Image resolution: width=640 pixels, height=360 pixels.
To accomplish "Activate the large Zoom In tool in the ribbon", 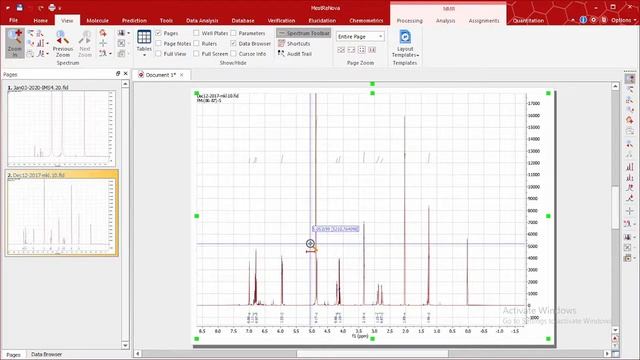I will pos(15,43).
